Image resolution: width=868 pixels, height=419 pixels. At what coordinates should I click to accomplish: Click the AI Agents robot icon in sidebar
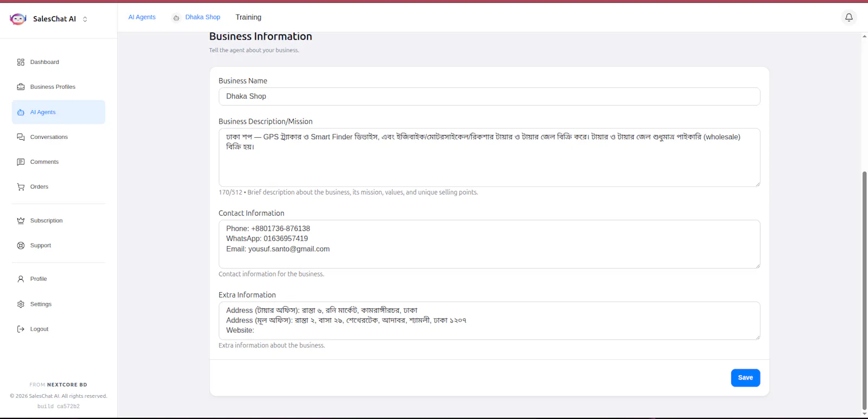click(21, 112)
